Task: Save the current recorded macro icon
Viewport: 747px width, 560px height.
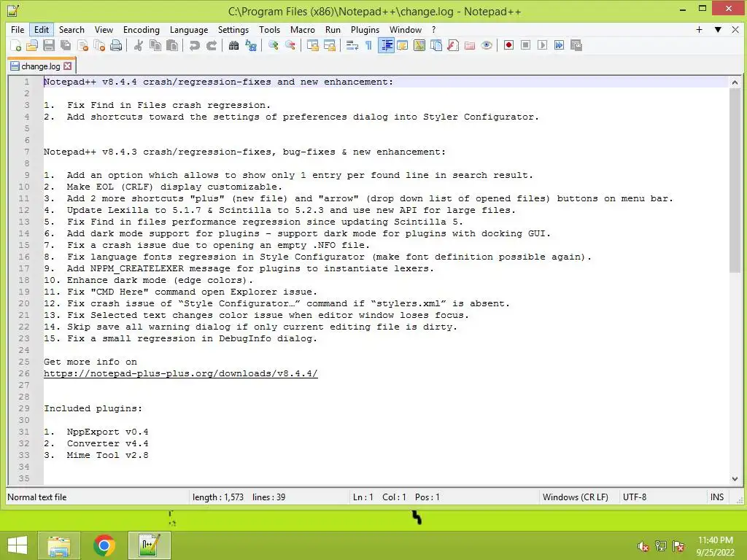Action: coord(576,45)
